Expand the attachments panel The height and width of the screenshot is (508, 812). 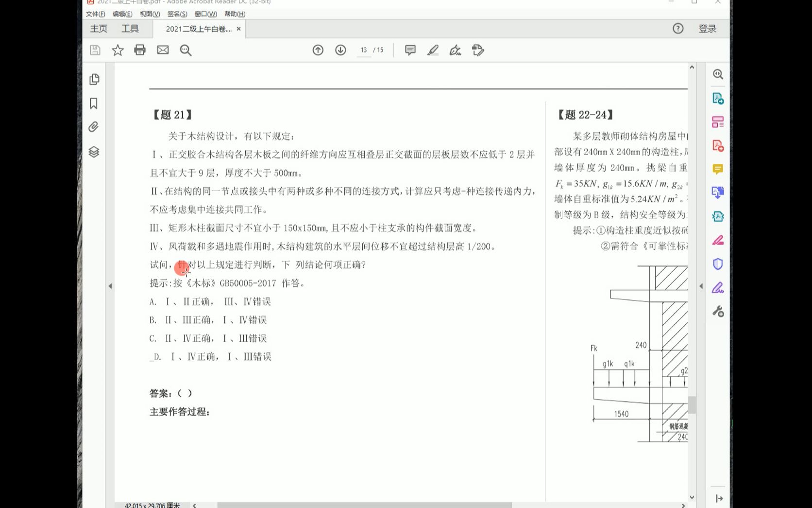point(95,126)
